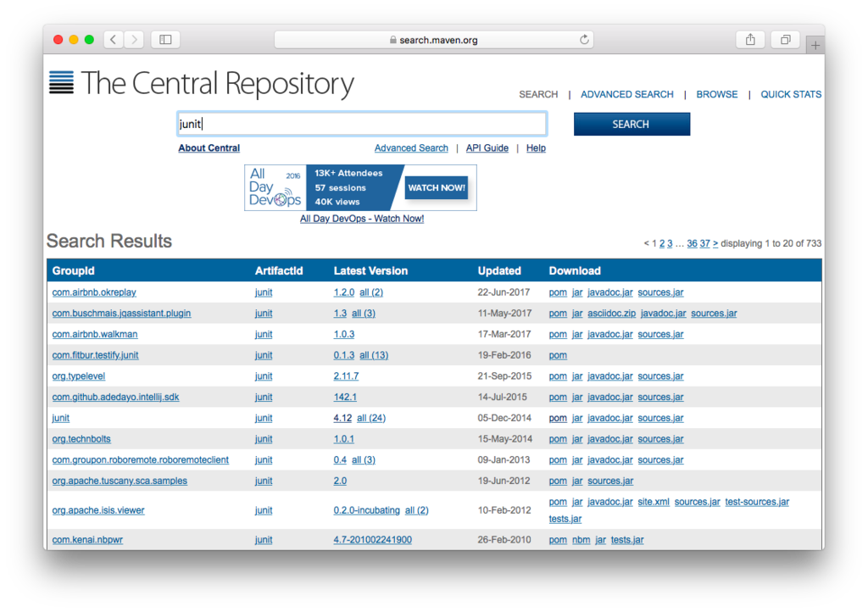Open version 4.7-201002241900 link
This screenshot has width=868, height=612.
(373, 539)
